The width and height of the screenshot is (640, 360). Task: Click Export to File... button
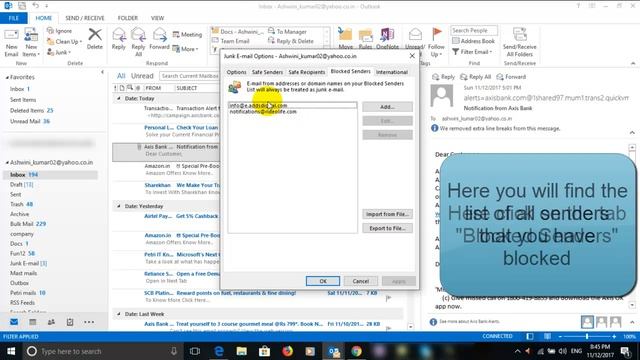387,229
